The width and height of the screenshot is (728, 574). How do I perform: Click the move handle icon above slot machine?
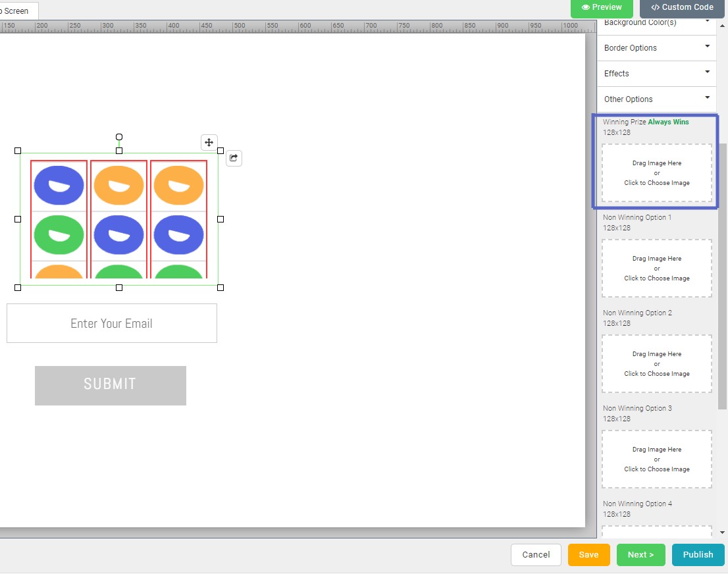point(209,142)
